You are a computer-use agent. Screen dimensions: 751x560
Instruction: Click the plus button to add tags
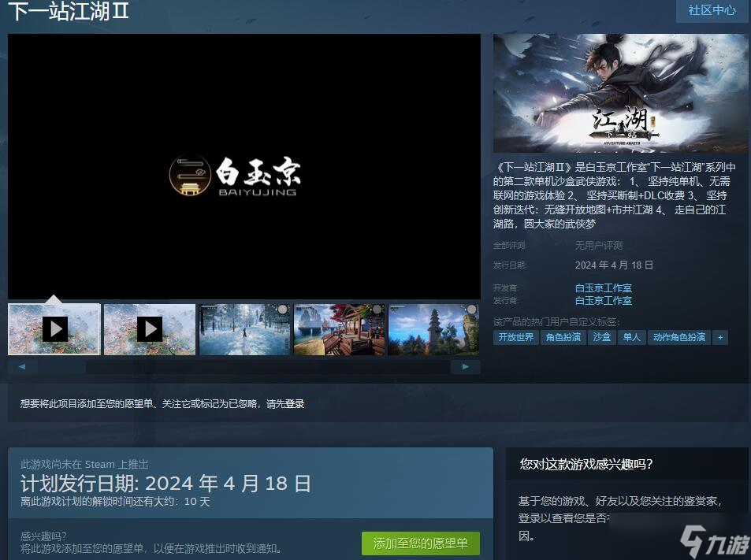(719, 337)
